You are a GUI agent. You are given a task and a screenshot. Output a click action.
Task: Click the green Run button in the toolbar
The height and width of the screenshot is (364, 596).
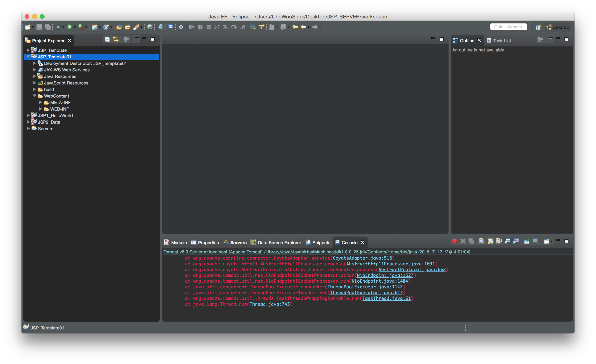pos(70,27)
